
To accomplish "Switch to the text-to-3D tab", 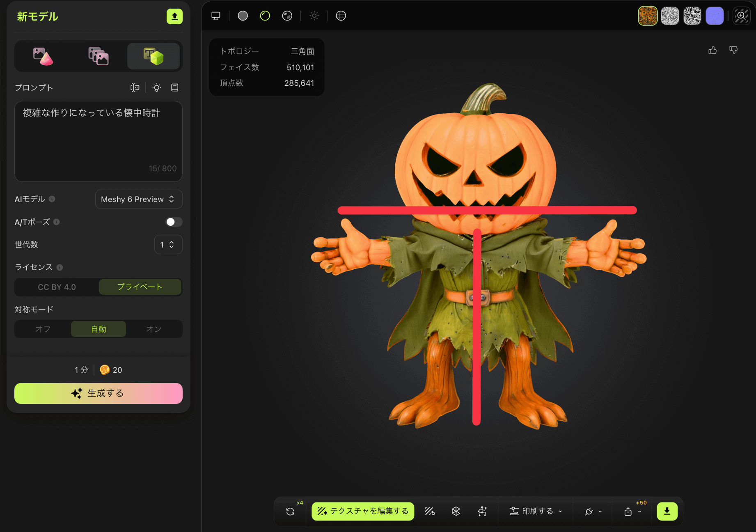I will pos(153,56).
